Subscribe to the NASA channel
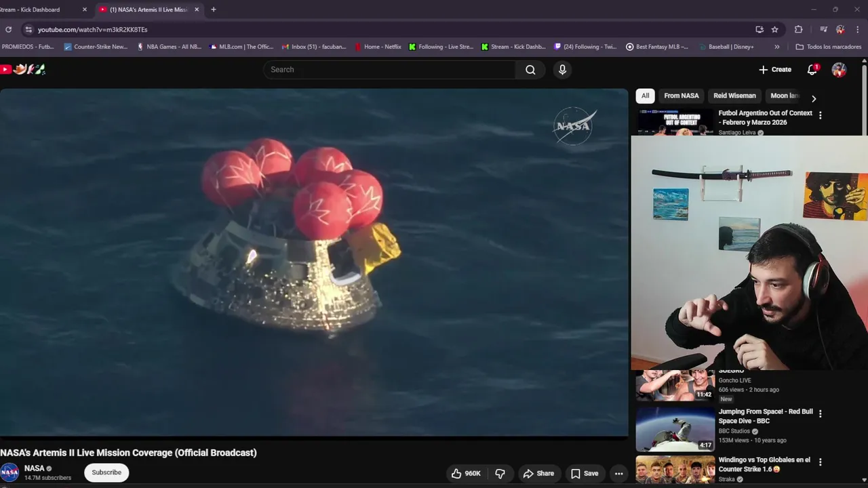The width and height of the screenshot is (868, 488). (106, 472)
